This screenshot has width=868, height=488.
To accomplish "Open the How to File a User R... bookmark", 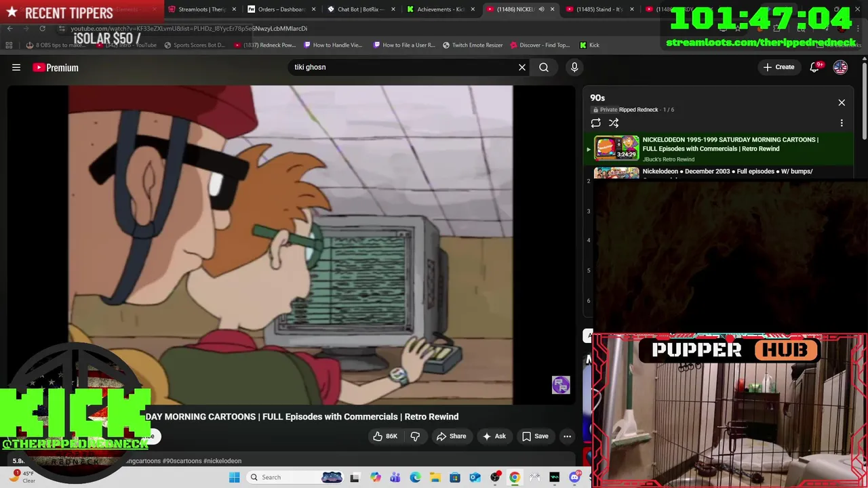I will [404, 45].
